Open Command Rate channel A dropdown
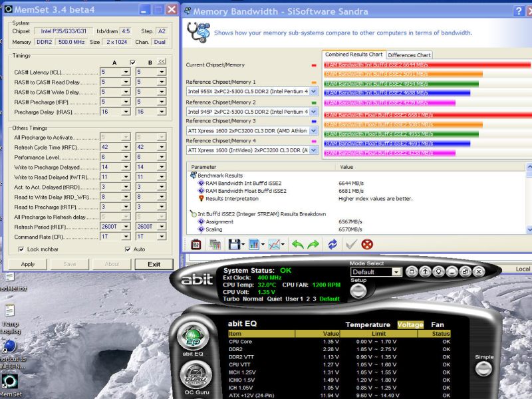 point(126,237)
